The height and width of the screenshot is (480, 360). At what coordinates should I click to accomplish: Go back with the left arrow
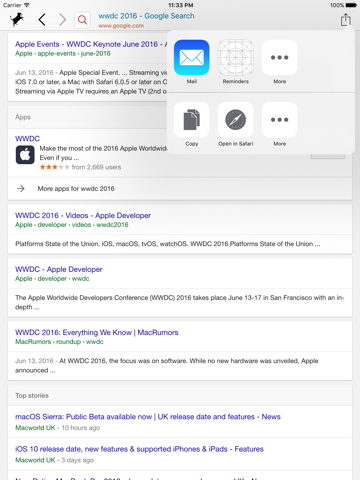[42, 20]
